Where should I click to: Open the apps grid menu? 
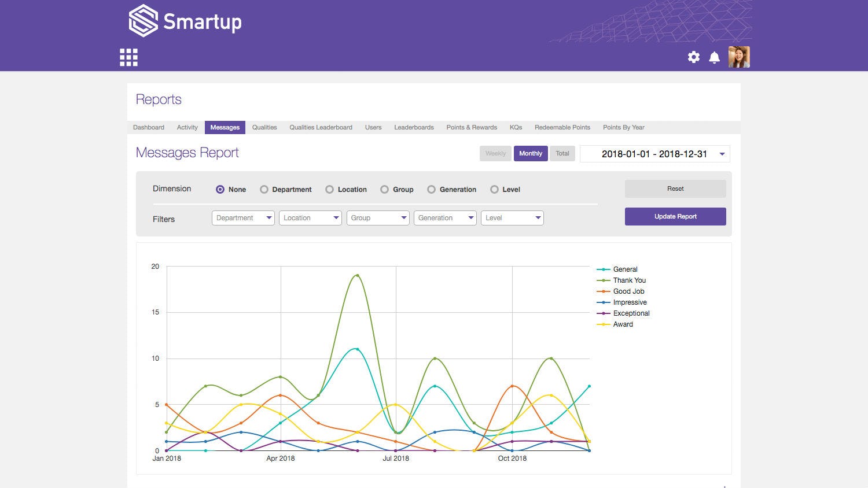pyautogui.click(x=128, y=57)
